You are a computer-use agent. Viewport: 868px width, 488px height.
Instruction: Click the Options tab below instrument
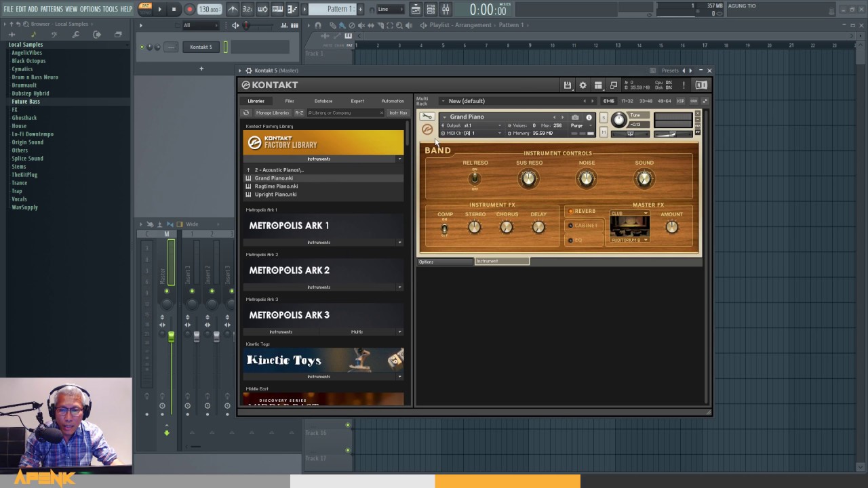coord(446,262)
